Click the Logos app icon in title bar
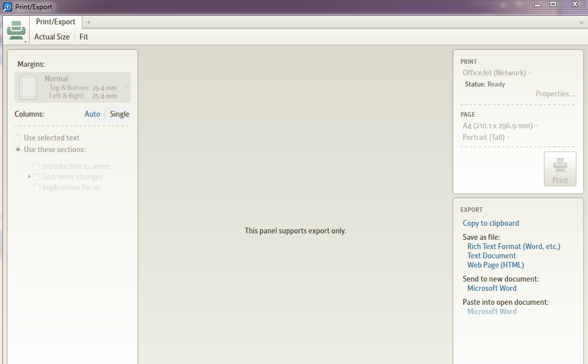Viewport: 588px width, 364px height. (7, 7)
